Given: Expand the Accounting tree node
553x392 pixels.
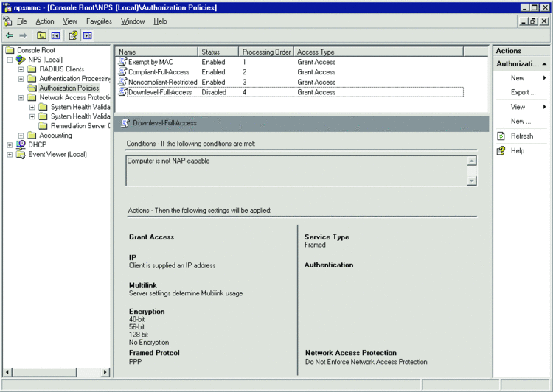Looking at the screenshot, I should [21, 136].
